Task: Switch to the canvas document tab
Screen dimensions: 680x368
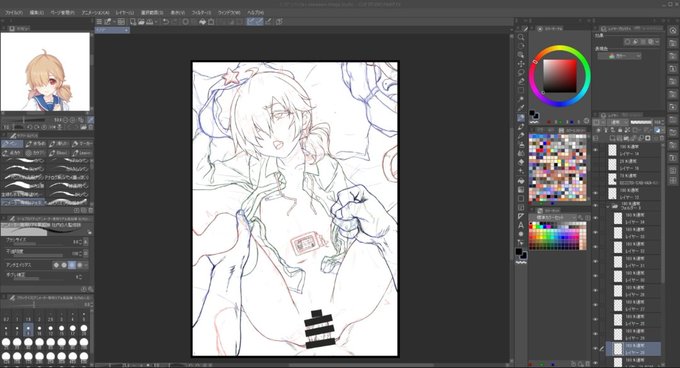Action: [112, 30]
